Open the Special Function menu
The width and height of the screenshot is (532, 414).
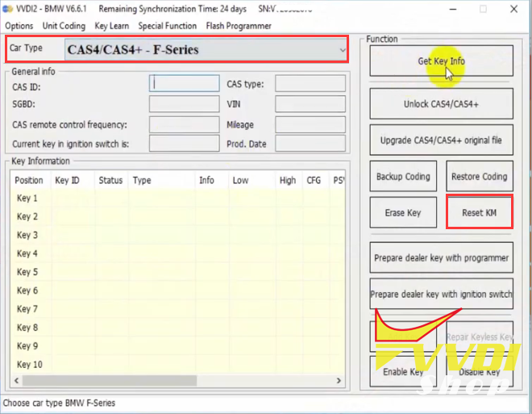(167, 26)
